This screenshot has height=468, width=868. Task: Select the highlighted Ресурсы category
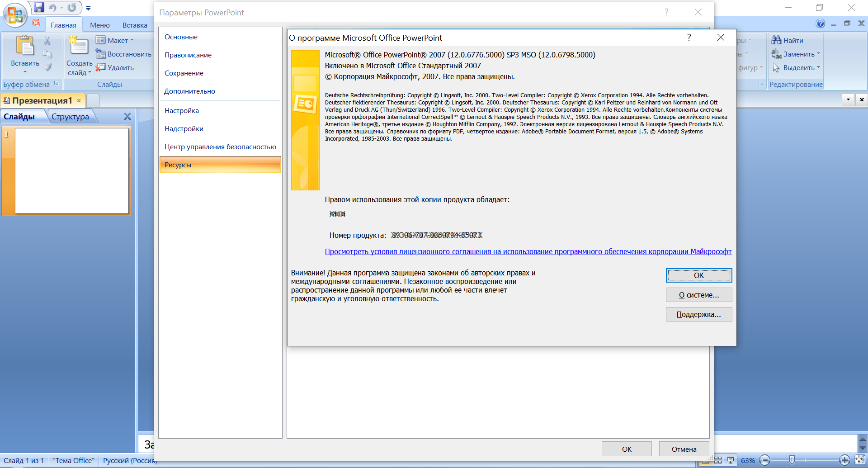[220, 165]
